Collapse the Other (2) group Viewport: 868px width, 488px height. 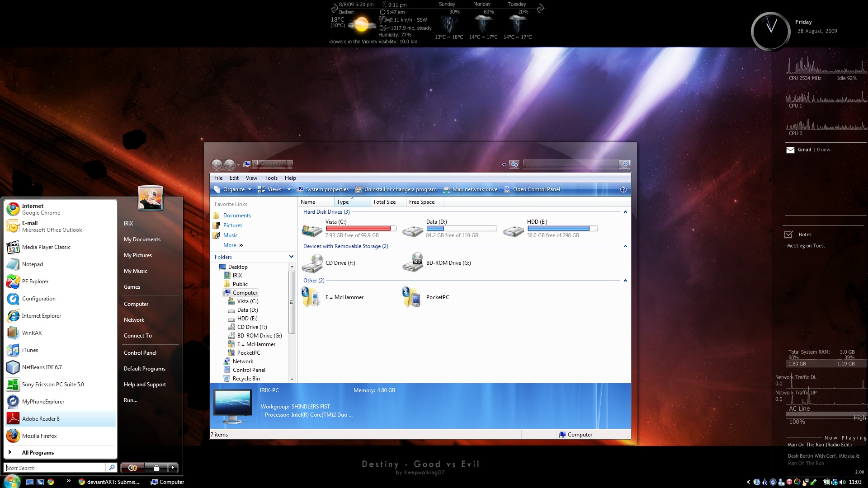(x=625, y=281)
